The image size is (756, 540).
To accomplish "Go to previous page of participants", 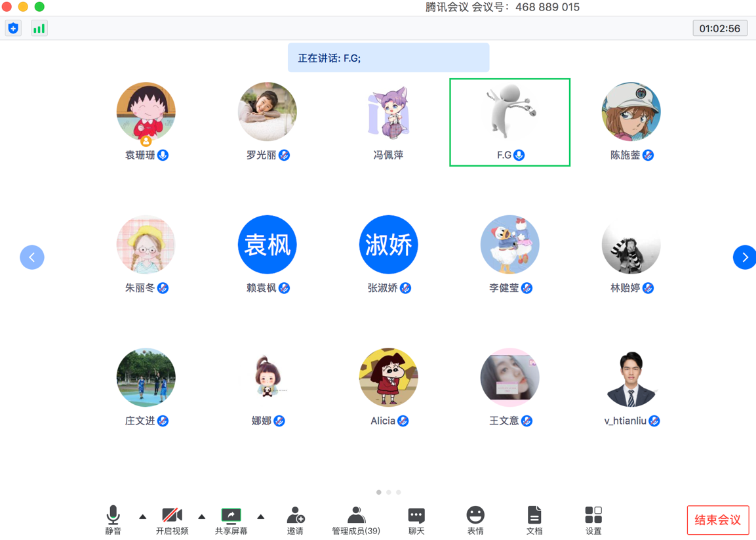I will pyautogui.click(x=32, y=257).
